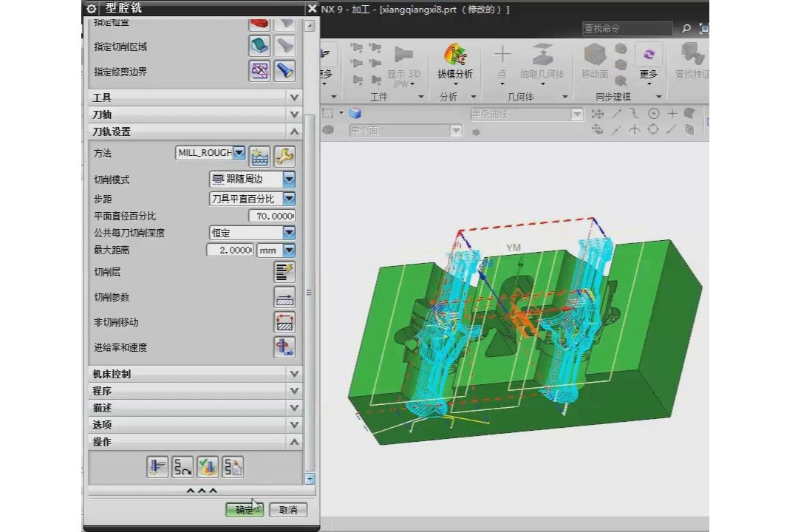Click the Replay tool path icon
This screenshot has height=532, width=798.
(x=183, y=466)
